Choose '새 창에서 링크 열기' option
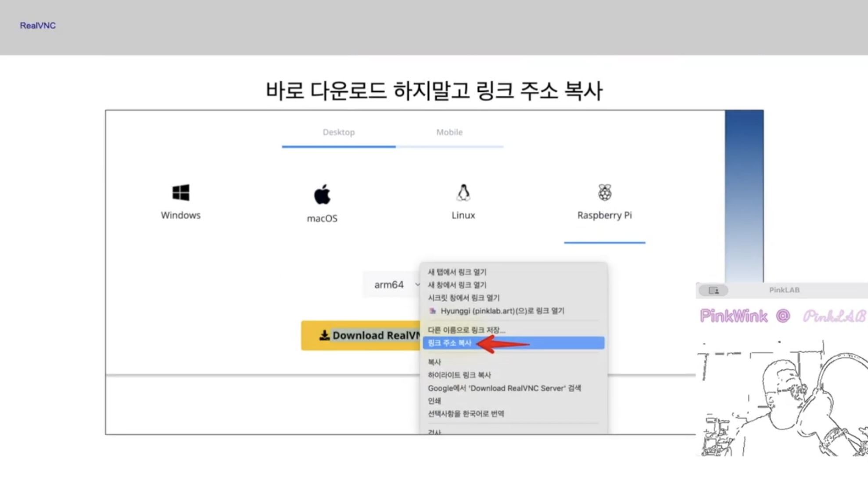 [457, 285]
